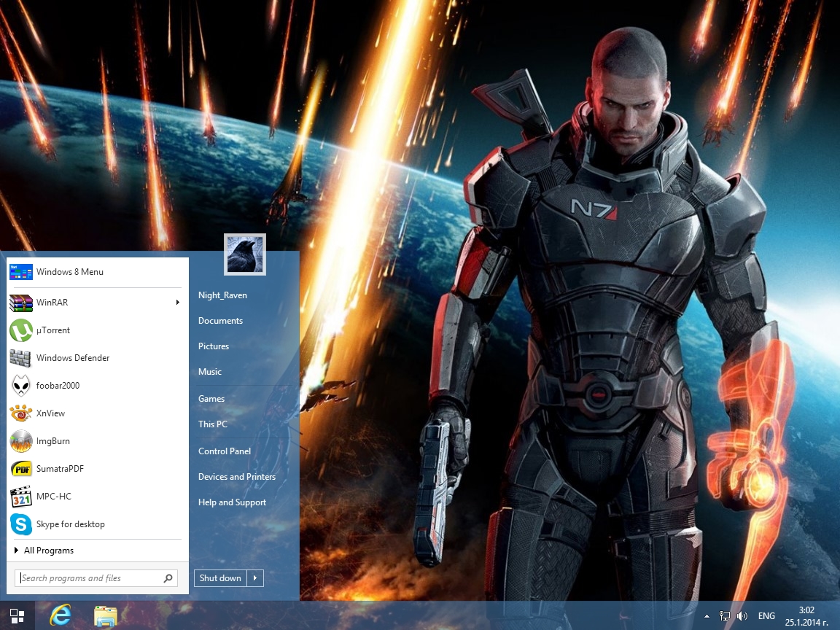Screen dimensions: 840x630
Task: Select the XnView label
Action: pyautogui.click(x=50, y=413)
